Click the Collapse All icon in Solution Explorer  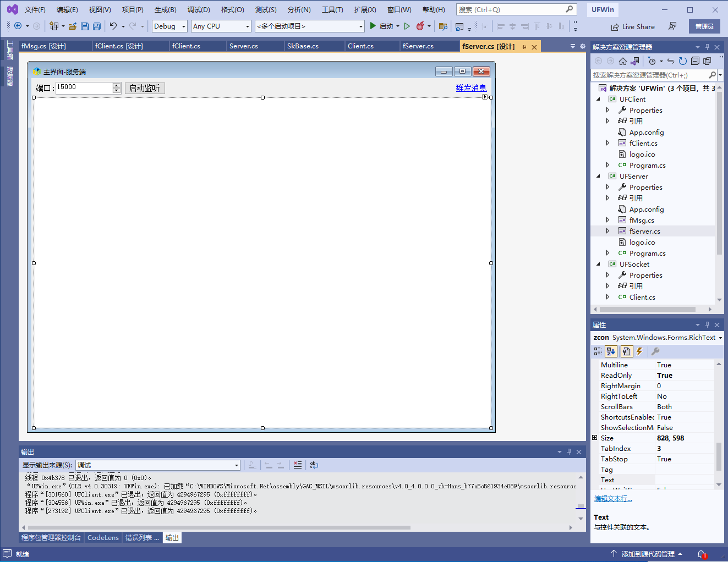click(695, 61)
